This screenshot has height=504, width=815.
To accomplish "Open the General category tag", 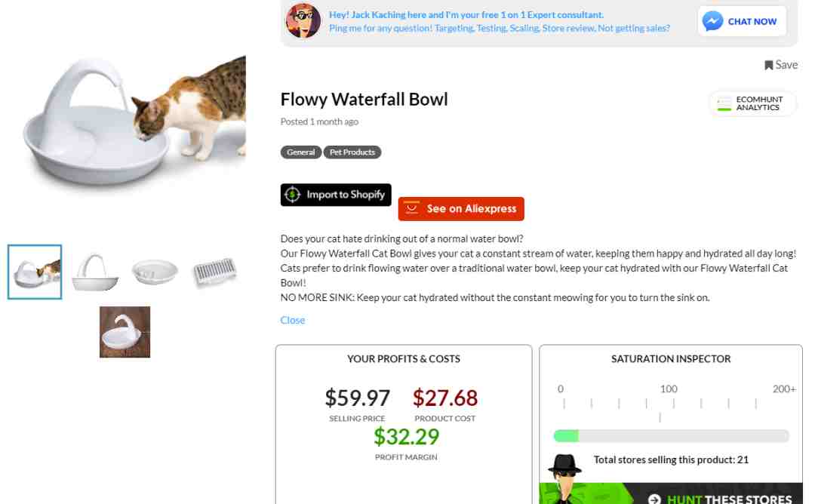I will point(301,152).
